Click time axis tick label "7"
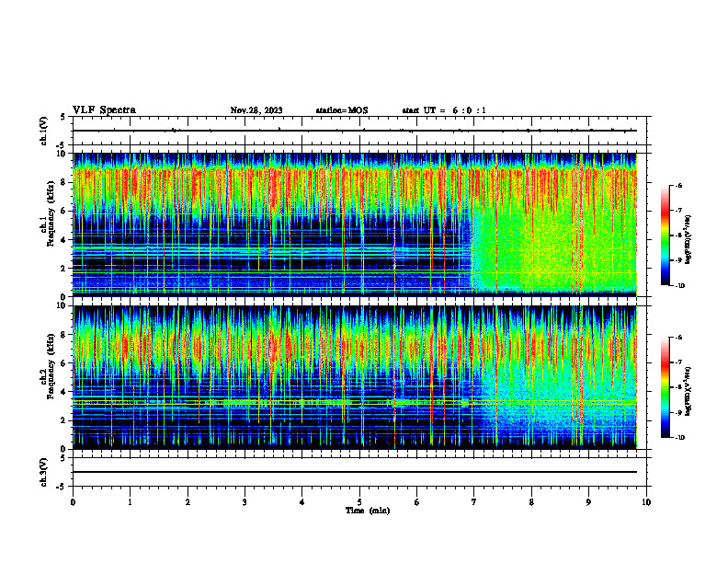 (x=474, y=502)
